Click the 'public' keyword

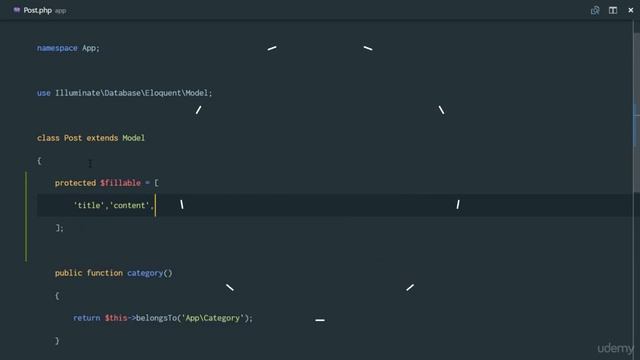click(68, 273)
